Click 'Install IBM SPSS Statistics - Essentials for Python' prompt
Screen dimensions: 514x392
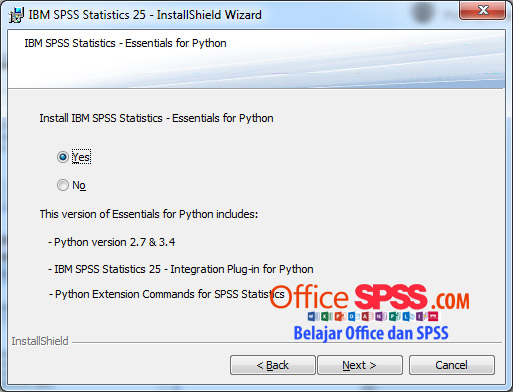pyautogui.click(x=156, y=118)
